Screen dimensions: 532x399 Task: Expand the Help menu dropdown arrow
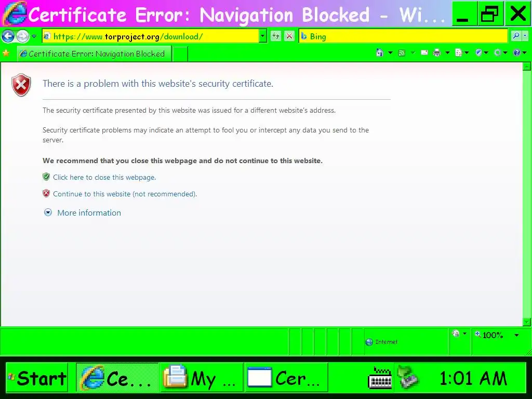[525, 52]
